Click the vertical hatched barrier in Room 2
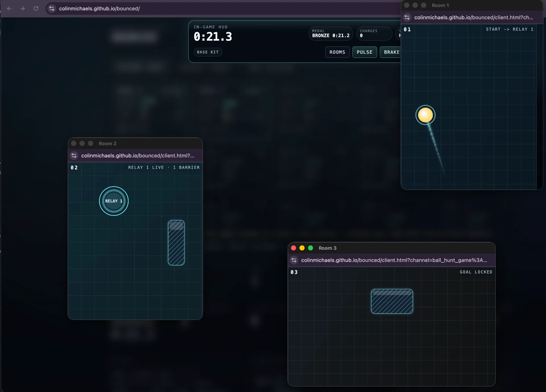The image size is (546, 392). pyautogui.click(x=176, y=243)
